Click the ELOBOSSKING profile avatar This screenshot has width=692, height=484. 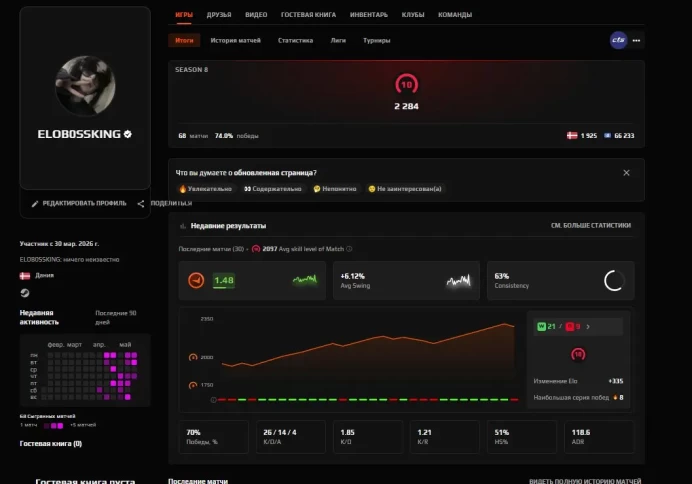[x=85, y=86]
